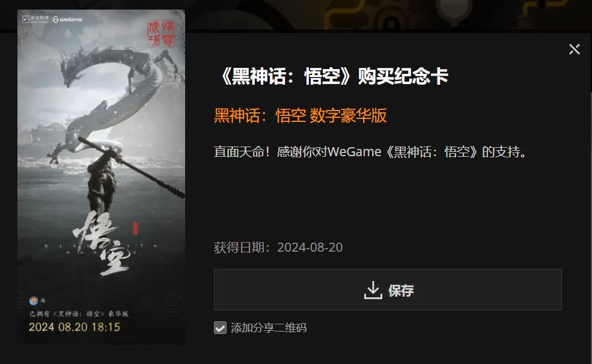Close the commemorative card dialog
This screenshot has height=364, width=592.
click(574, 49)
